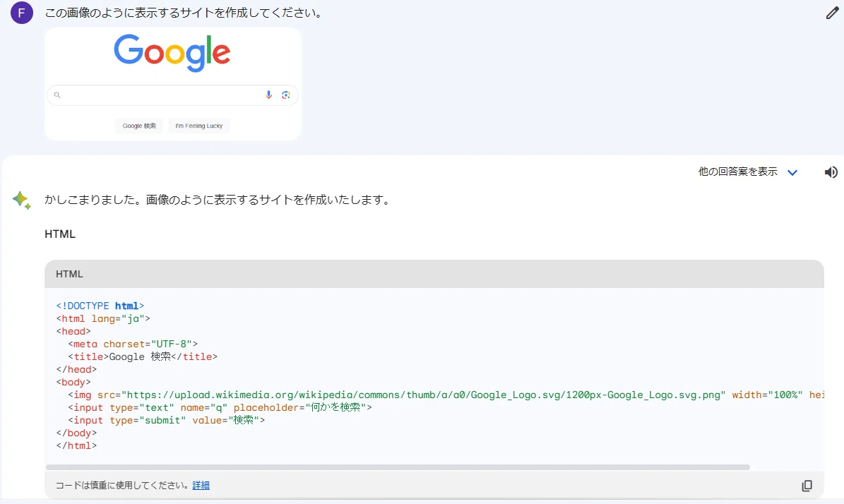Click the <!DOCTYPE html> code line
Viewport: 844px width, 504px height.
(x=100, y=306)
